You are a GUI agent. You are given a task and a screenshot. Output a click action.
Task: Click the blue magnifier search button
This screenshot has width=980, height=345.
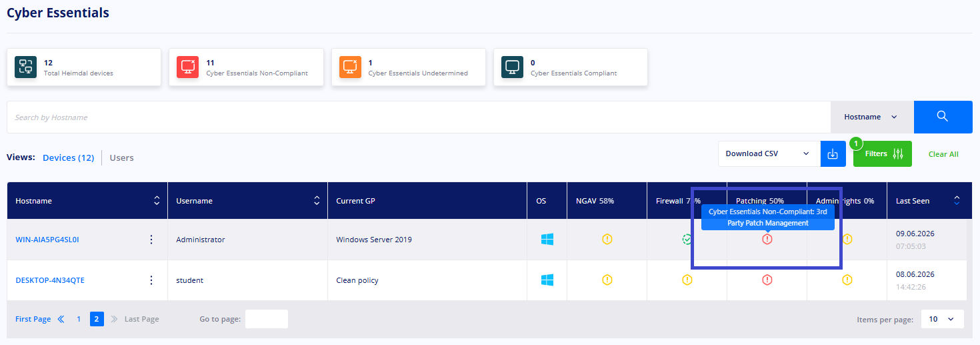click(943, 117)
